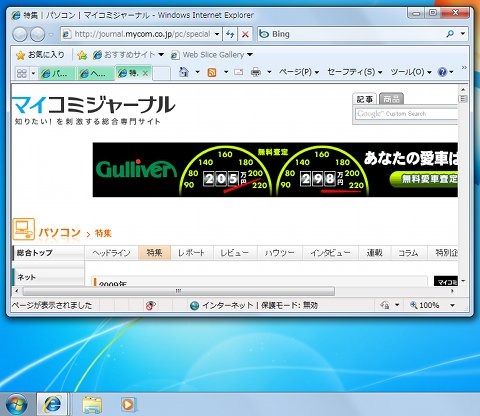Click the Read Mail icon
Viewport: 480px width, 416px height.
point(238,72)
